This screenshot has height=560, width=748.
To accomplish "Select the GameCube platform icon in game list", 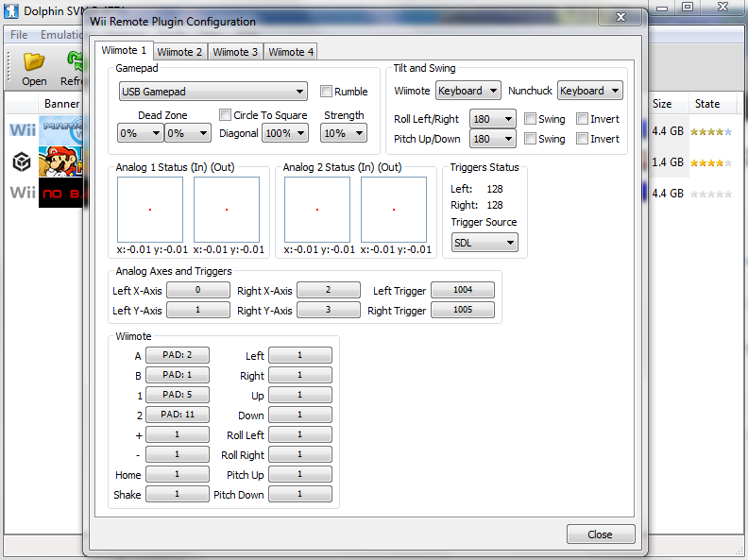I will click(x=22, y=162).
